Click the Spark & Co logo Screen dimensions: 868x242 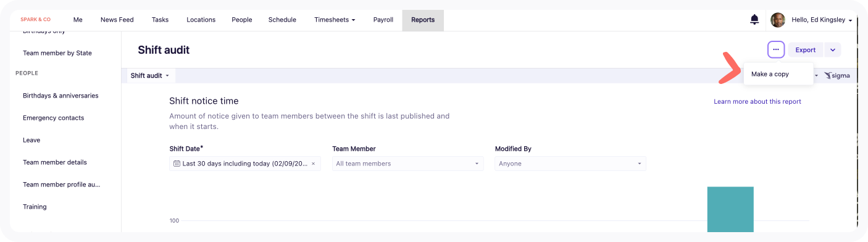coord(35,20)
